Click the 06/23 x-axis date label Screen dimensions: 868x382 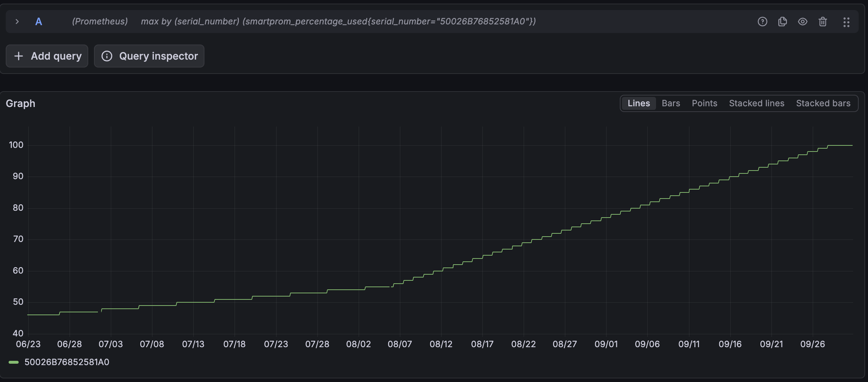[x=28, y=344]
